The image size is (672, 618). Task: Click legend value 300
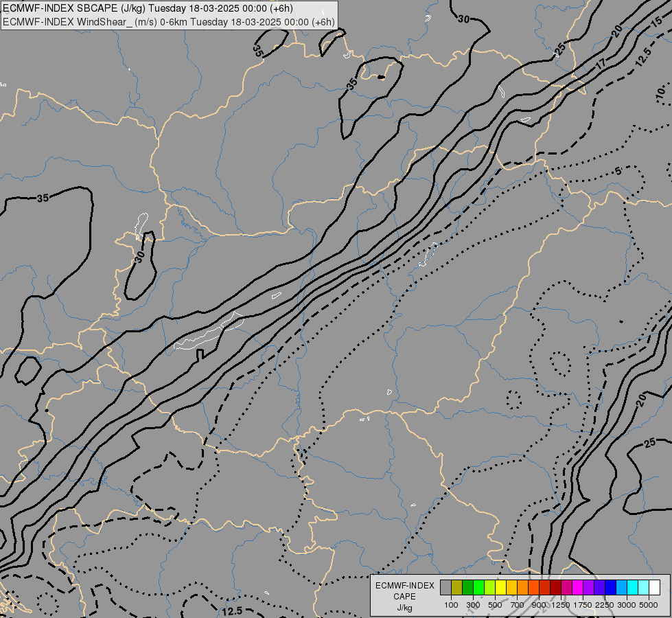click(x=473, y=605)
